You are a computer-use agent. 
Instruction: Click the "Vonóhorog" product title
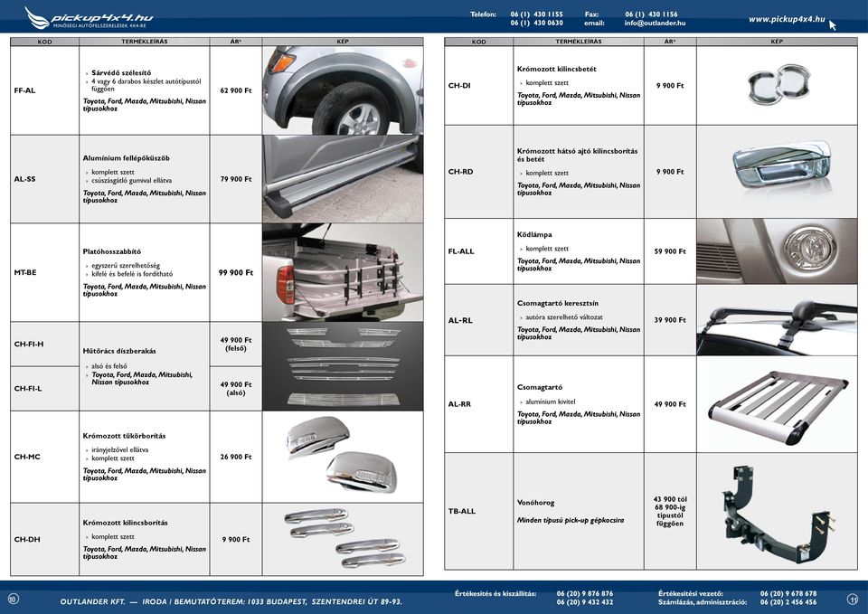tap(536, 503)
